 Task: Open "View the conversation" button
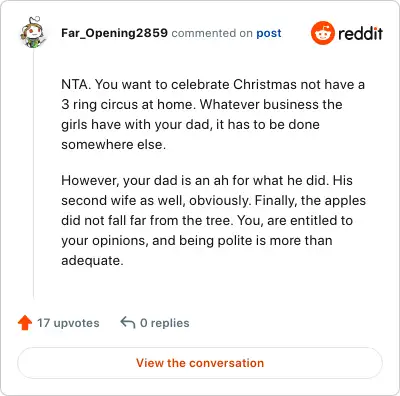click(200, 363)
